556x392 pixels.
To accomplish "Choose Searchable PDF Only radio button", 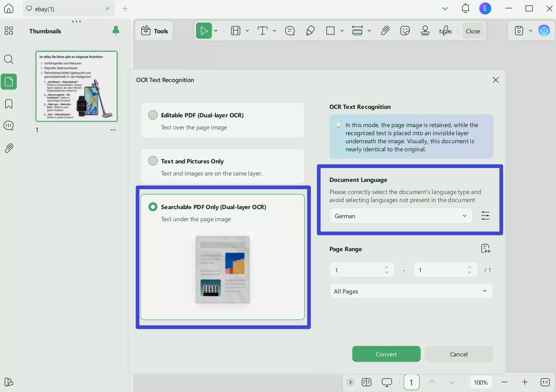I will 153,207.
